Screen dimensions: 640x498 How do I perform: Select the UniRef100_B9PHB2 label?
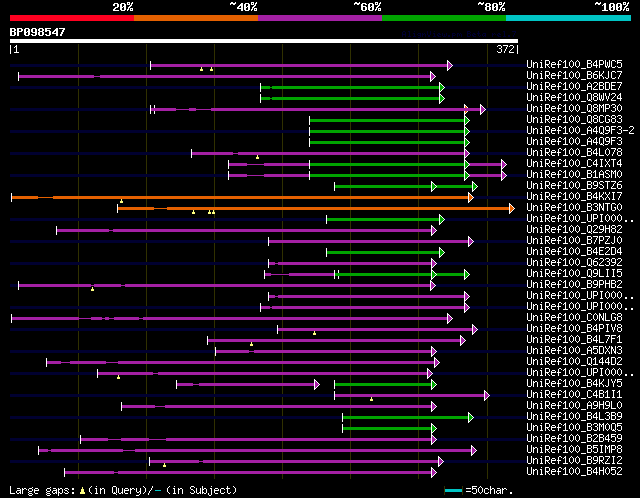coord(574,285)
